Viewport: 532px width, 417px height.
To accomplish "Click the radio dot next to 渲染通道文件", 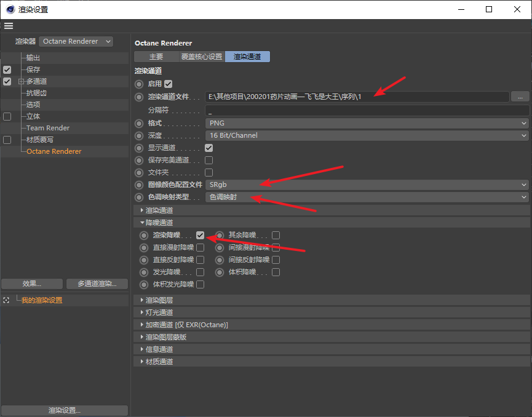I will click(x=139, y=97).
